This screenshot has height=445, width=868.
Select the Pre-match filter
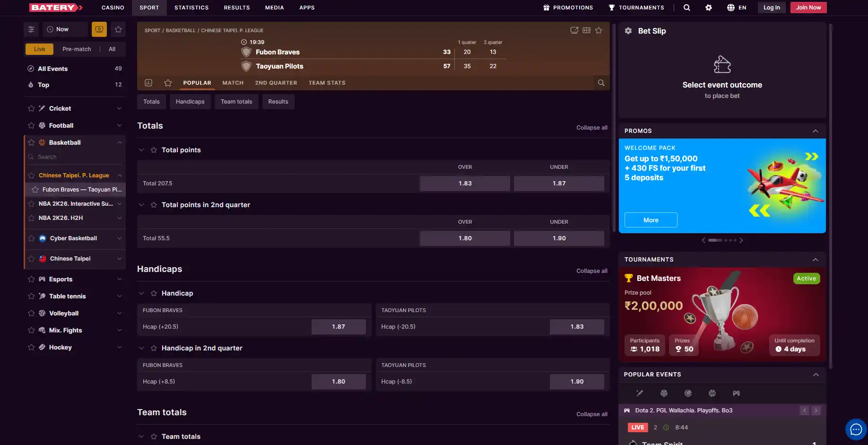pyautogui.click(x=77, y=49)
